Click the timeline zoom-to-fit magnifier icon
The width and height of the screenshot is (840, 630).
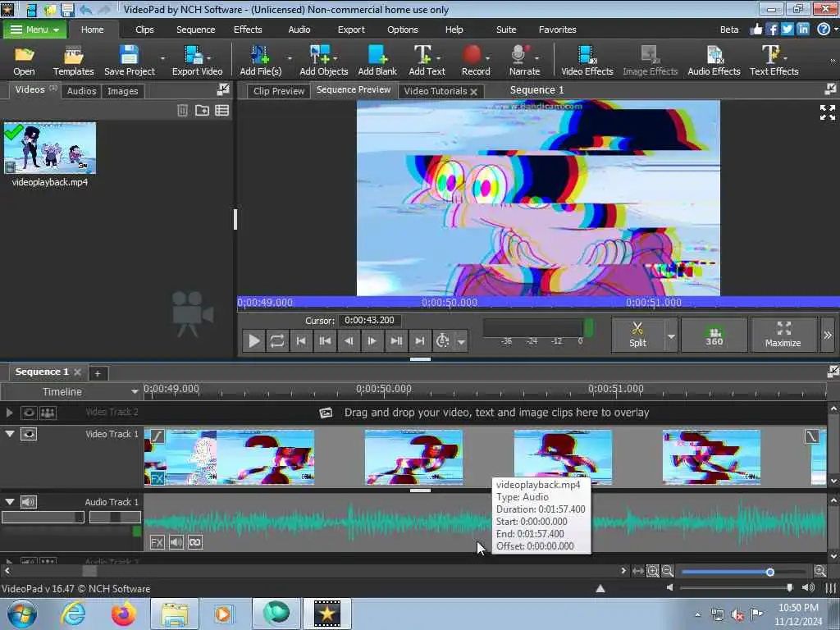tap(652, 571)
